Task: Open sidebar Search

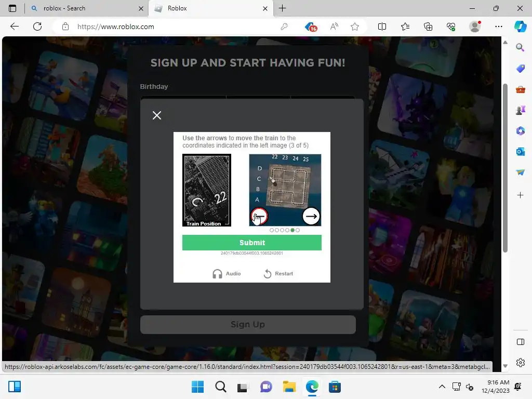Action: (x=520, y=47)
